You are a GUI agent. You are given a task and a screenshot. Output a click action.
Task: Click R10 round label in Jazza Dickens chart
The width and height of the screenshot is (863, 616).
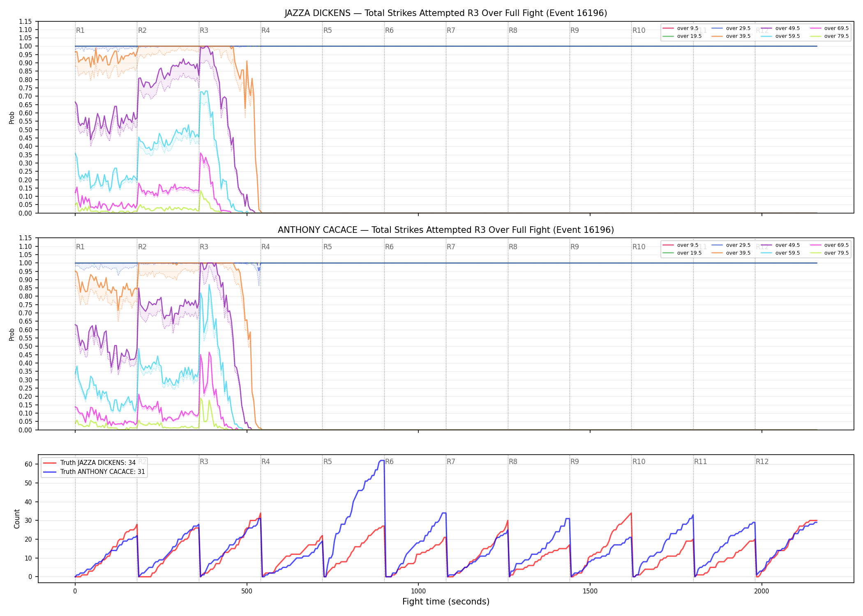tap(639, 30)
